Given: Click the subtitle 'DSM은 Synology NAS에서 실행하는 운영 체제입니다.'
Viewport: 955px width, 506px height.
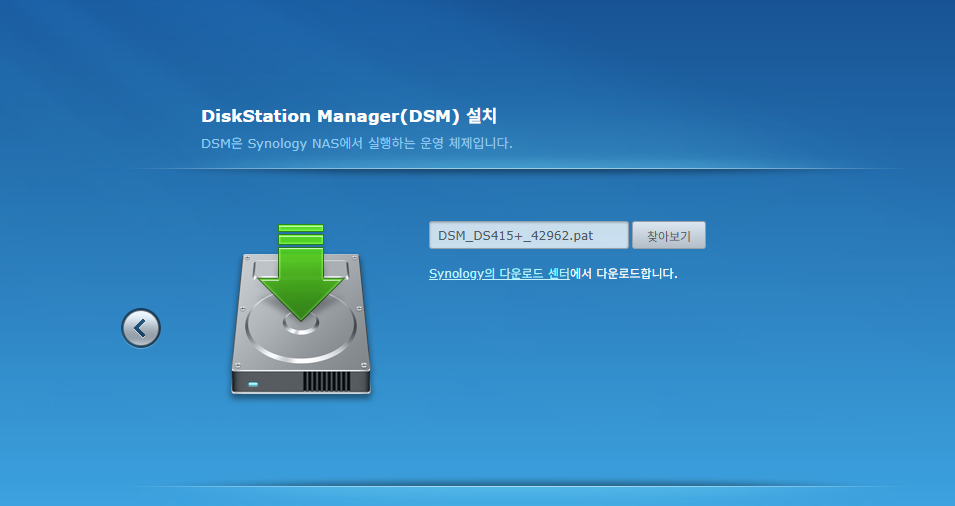Looking at the screenshot, I should [357, 144].
